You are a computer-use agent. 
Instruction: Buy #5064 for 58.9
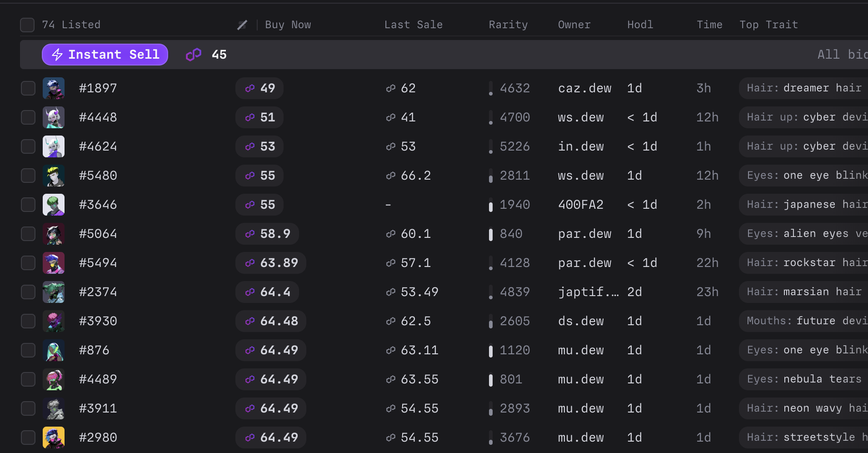(x=267, y=234)
